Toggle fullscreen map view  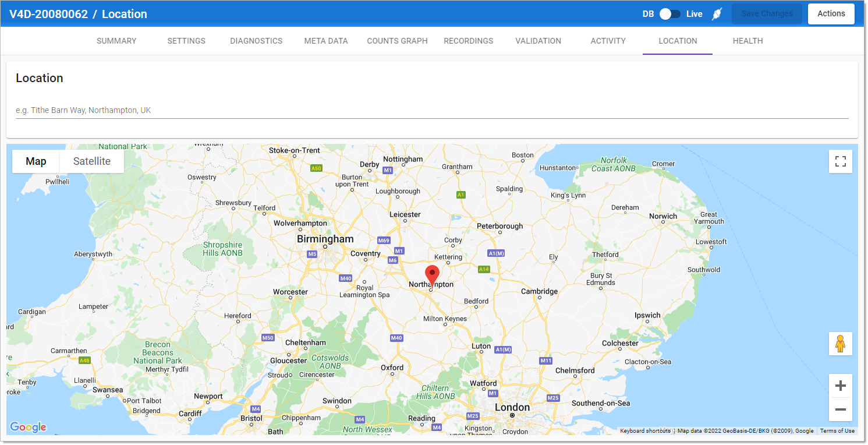pyautogui.click(x=841, y=161)
